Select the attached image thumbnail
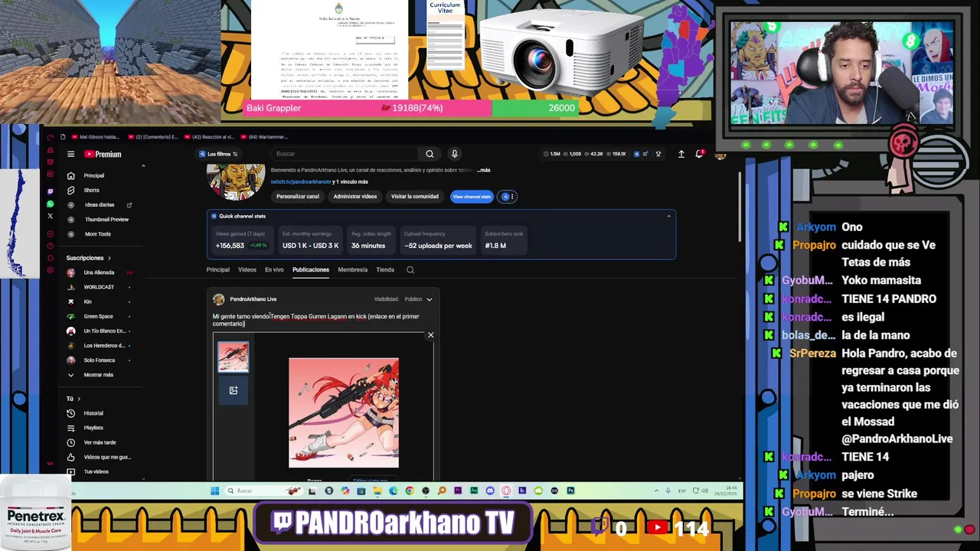 tap(234, 357)
